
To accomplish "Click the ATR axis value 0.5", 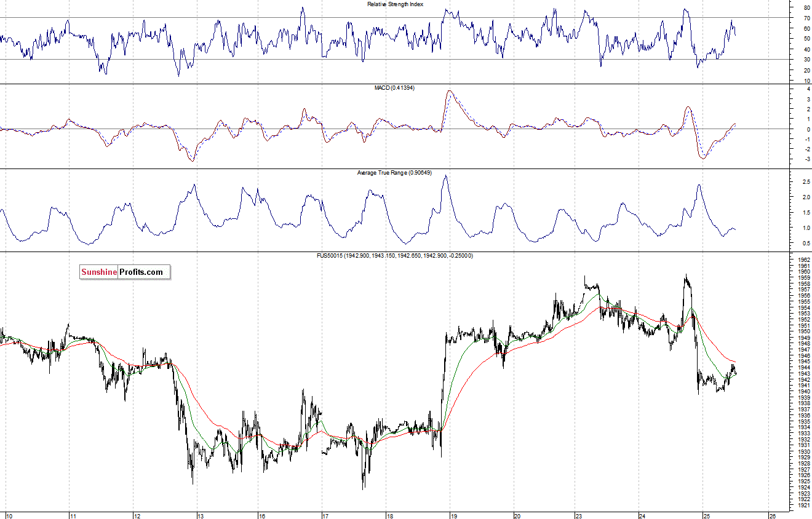I will click(806, 243).
